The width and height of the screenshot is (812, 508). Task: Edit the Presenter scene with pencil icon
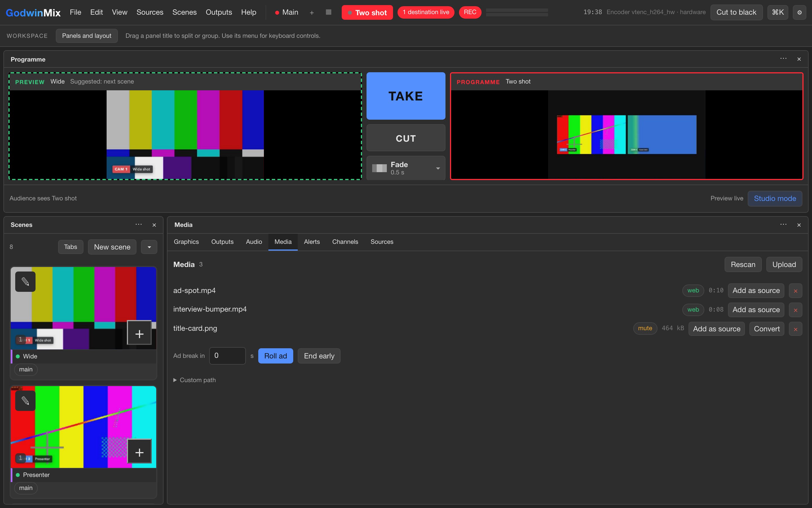point(25,400)
